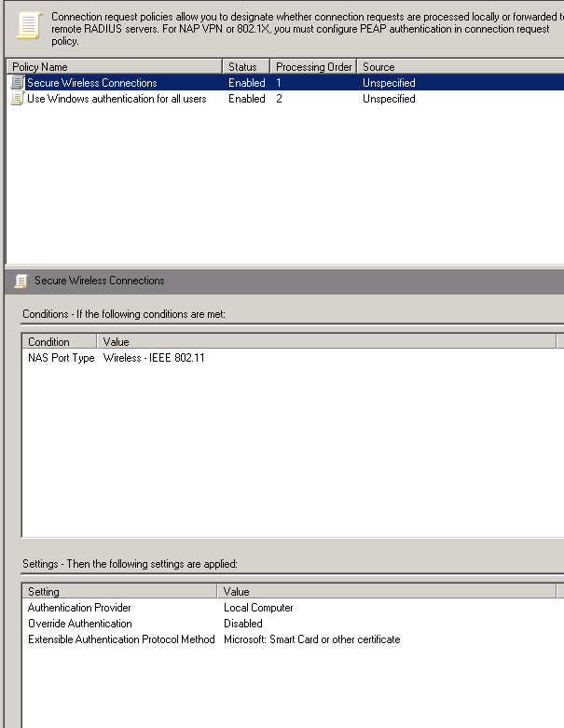Click the Wireless - IEEE 802.11 value

click(x=154, y=358)
